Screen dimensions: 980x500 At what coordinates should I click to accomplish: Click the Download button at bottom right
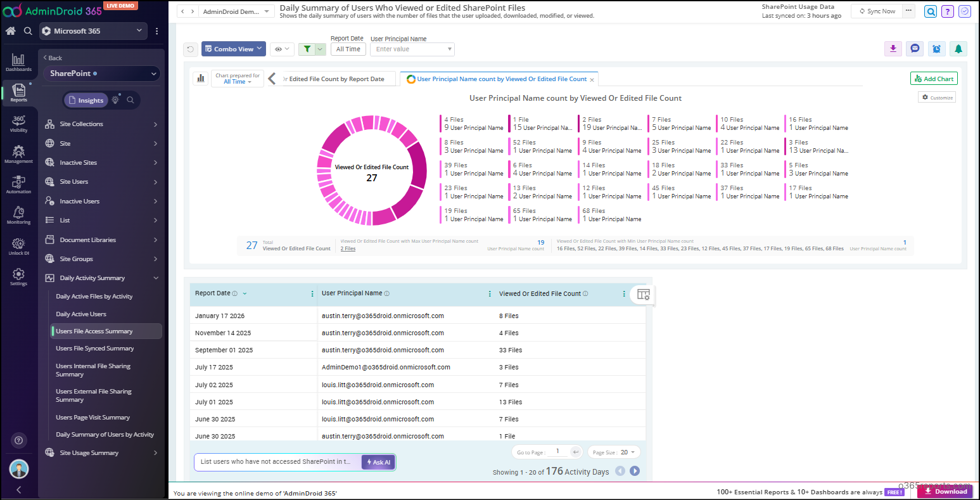point(945,491)
